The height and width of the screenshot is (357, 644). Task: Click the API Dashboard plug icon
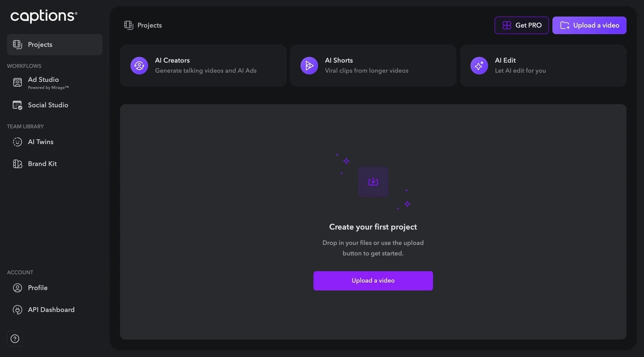click(x=17, y=310)
